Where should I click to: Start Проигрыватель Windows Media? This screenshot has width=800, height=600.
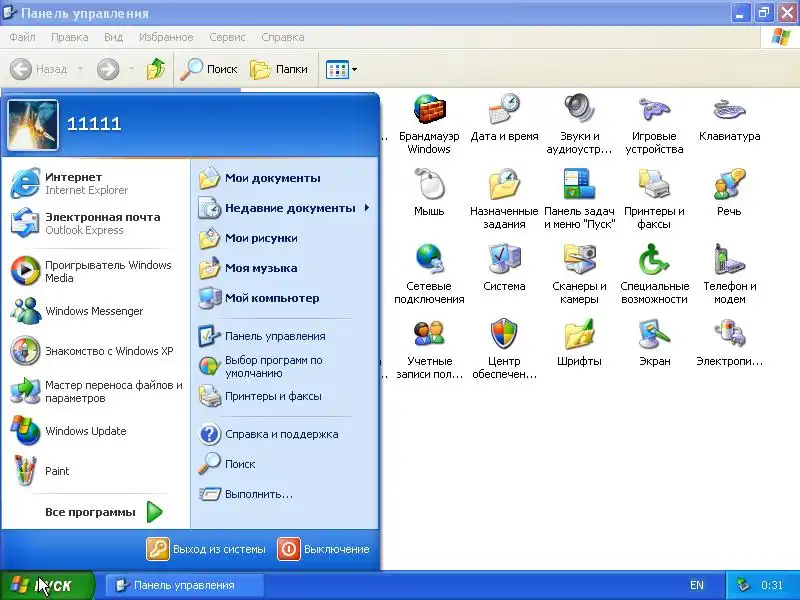[x=96, y=271]
